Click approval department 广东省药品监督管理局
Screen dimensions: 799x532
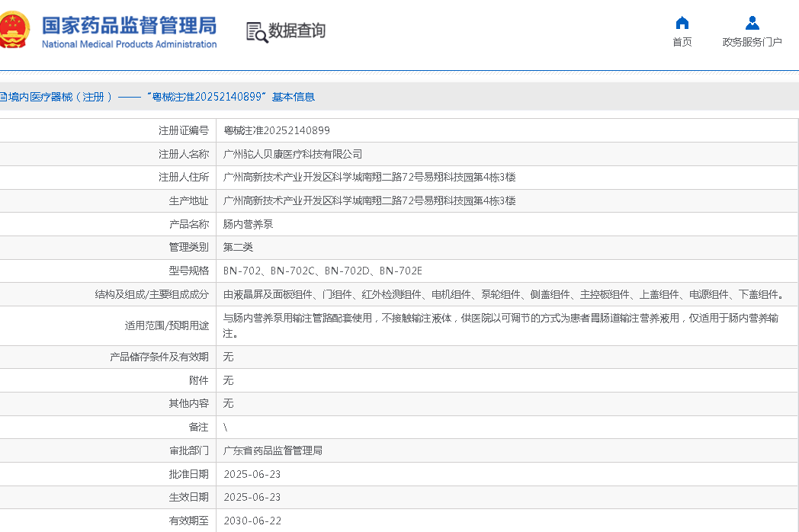(x=273, y=450)
